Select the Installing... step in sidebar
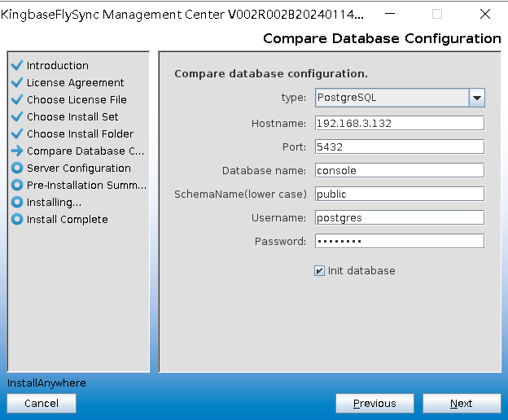This screenshot has width=508, height=420. [54, 202]
